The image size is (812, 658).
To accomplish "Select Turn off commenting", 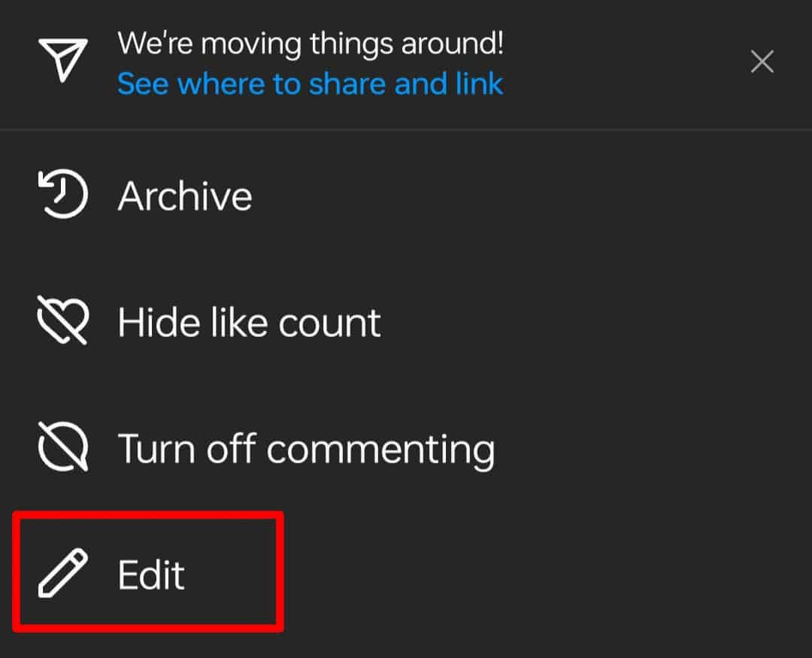I will 306,449.
